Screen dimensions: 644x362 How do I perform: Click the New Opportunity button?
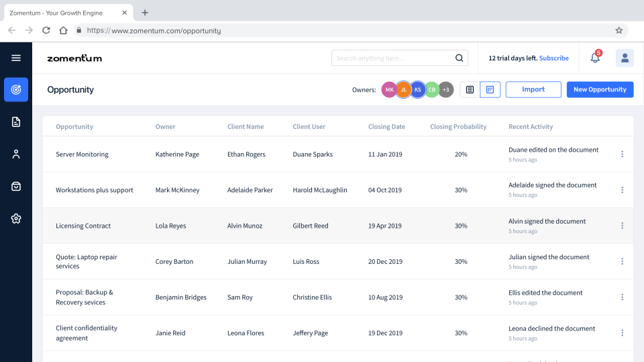click(600, 89)
